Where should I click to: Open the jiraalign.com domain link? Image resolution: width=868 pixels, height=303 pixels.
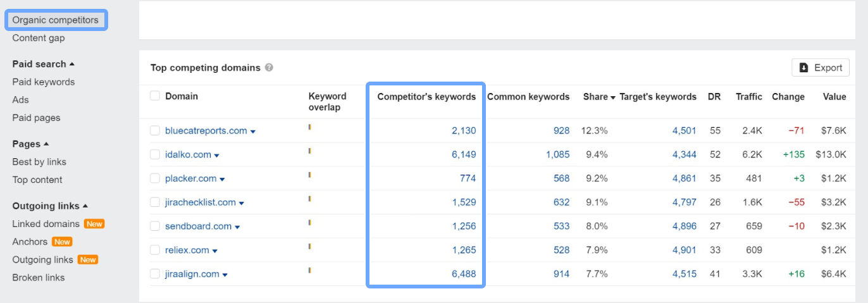(192, 274)
